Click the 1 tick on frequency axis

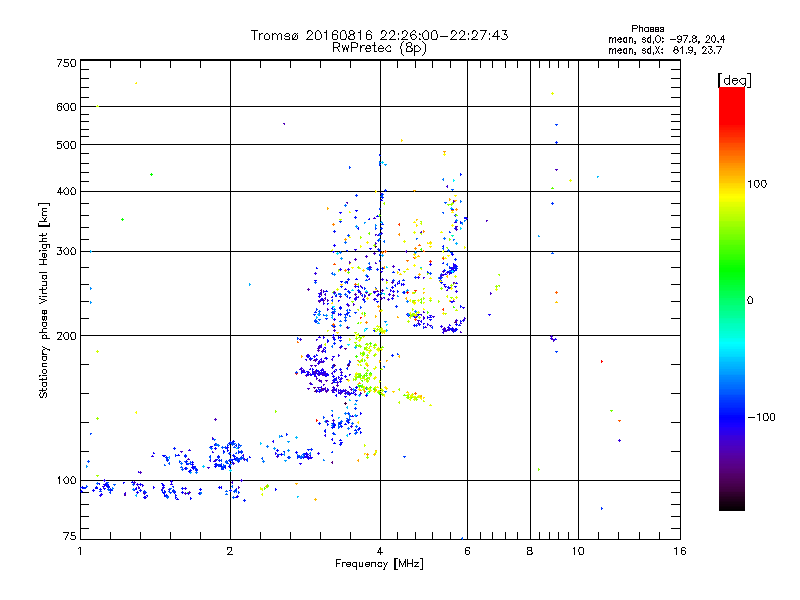point(80,551)
